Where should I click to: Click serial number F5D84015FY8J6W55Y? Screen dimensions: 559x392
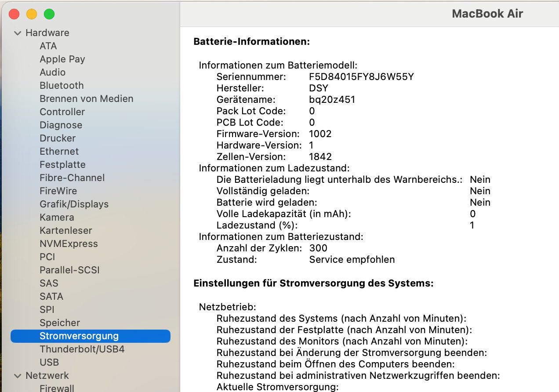pyautogui.click(x=361, y=77)
